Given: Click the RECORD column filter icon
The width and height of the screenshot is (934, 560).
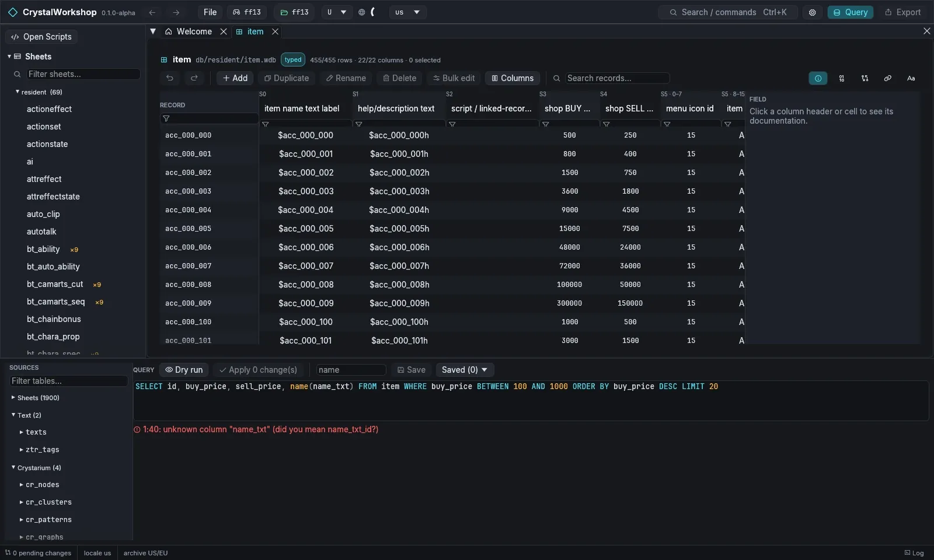Looking at the screenshot, I should click(x=166, y=118).
